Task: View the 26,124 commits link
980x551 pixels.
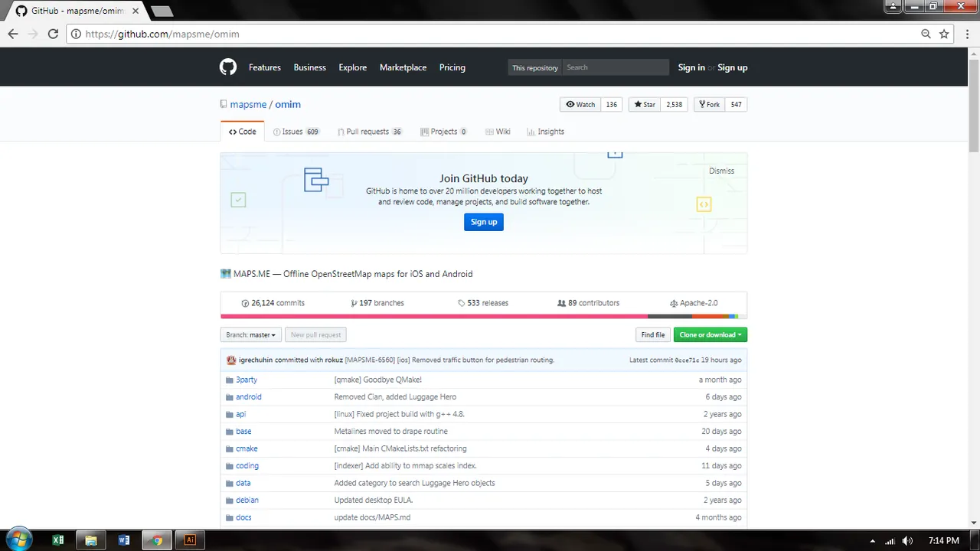Action: (273, 303)
